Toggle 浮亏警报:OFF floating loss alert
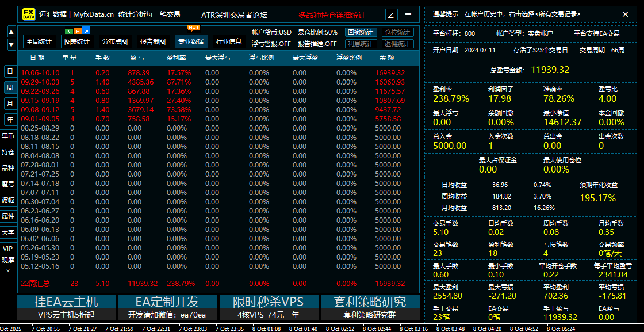Image resolution: width=644 pixels, height=332 pixels. [271, 44]
